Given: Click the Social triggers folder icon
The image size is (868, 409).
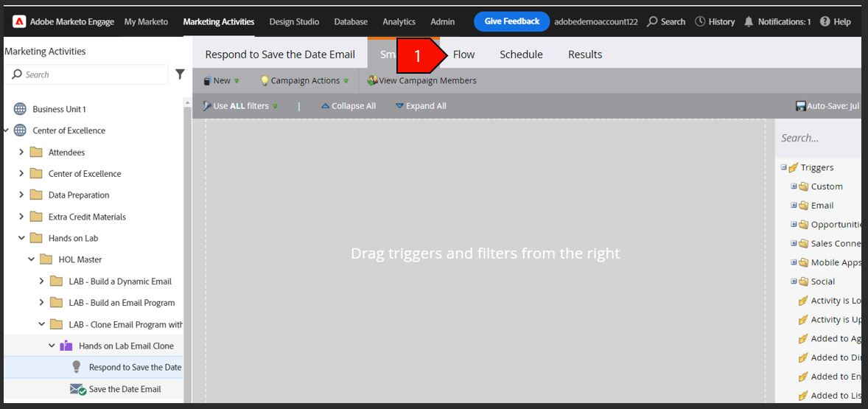Looking at the screenshot, I should pyautogui.click(x=804, y=282).
